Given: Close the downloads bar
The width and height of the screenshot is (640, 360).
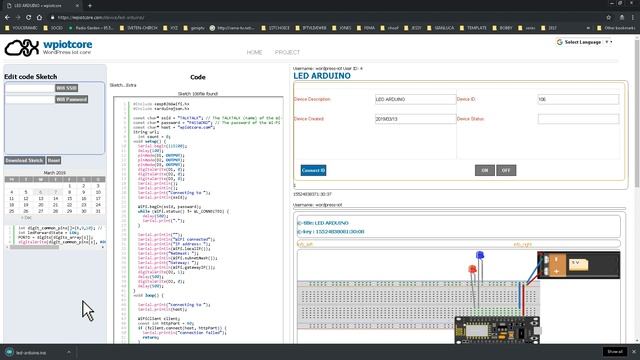Looking at the screenshot, I should tap(634, 352).
